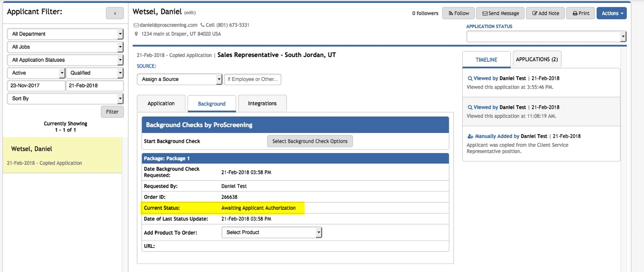Click Add Note button with pencil icon
The width and height of the screenshot is (644, 272).
point(545,13)
